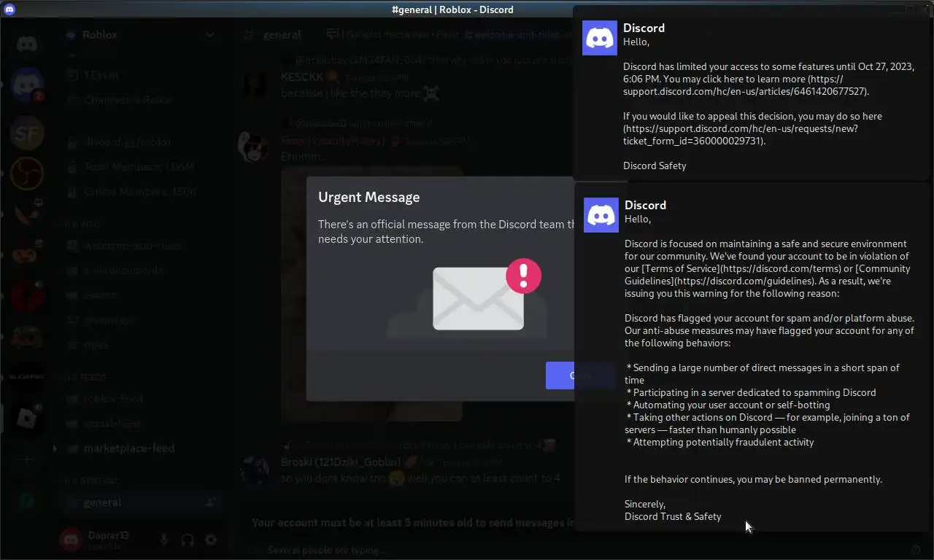Open the events channel
Image resolution: width=934 pixels, height=560 pixels.
[x=139, y=295]
